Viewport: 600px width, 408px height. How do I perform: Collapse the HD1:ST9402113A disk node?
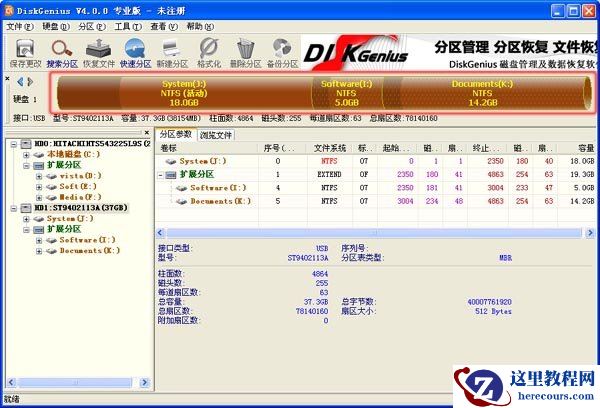coord(14,209)
